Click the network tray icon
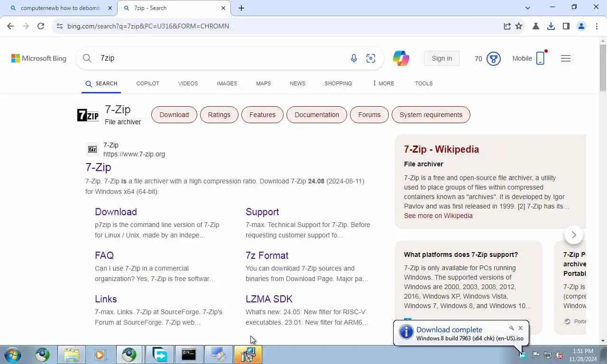This screenshot has height=364, width=607. coord(548,355)
